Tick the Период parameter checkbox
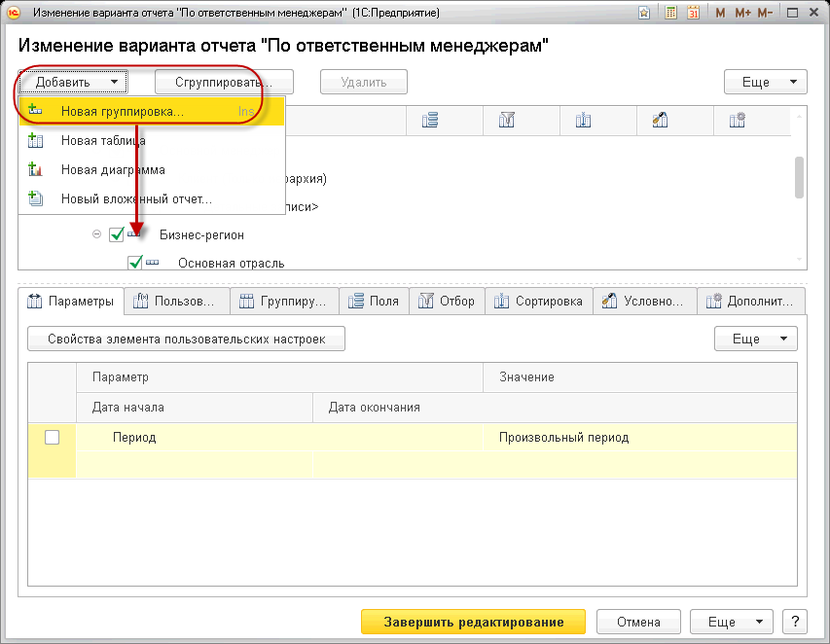This screenshot has height=644, width=830. pos(53,438)
